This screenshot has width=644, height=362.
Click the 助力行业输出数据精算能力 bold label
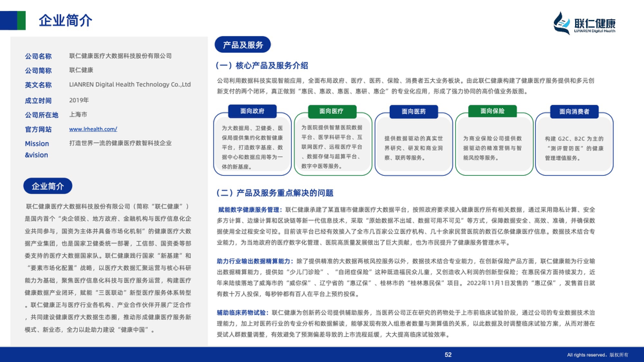click(255, 261)
